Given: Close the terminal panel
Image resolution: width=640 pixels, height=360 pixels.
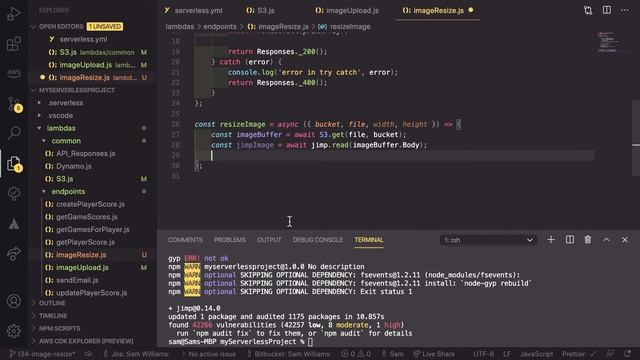Looking at the screenshot, I should point(625,240).
